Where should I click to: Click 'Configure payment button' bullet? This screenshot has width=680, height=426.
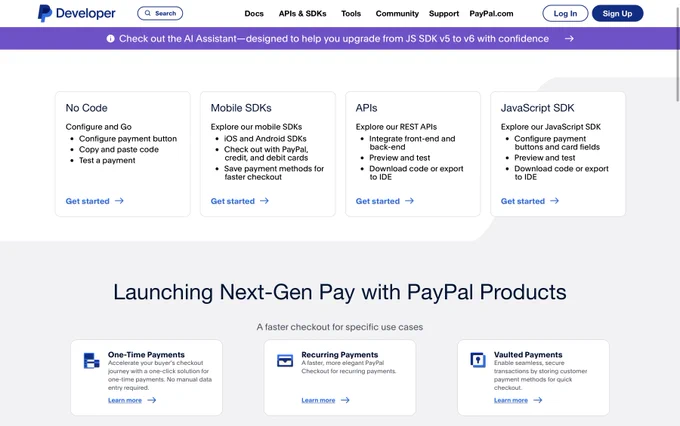(128, 139)
